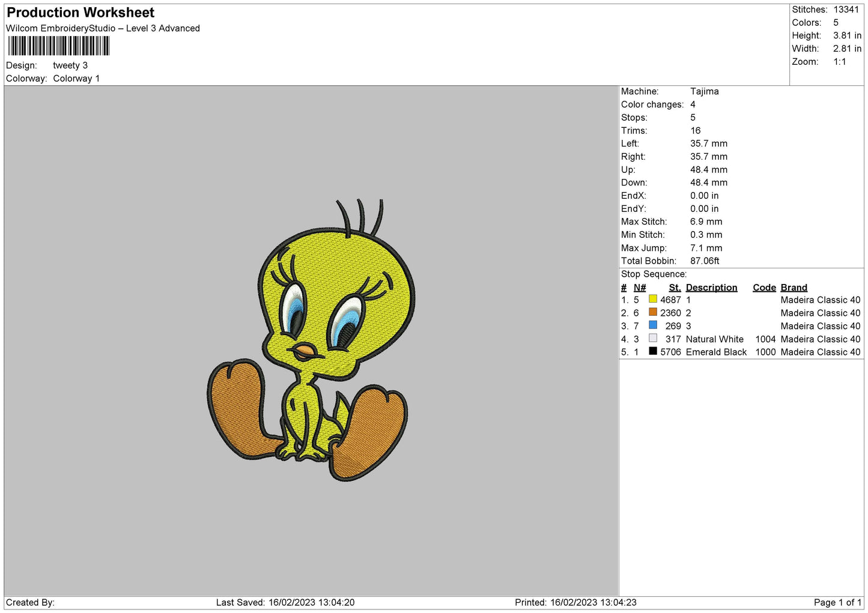868x613 pixels.
Task: Click the N# column header
Action: [640, 288]
